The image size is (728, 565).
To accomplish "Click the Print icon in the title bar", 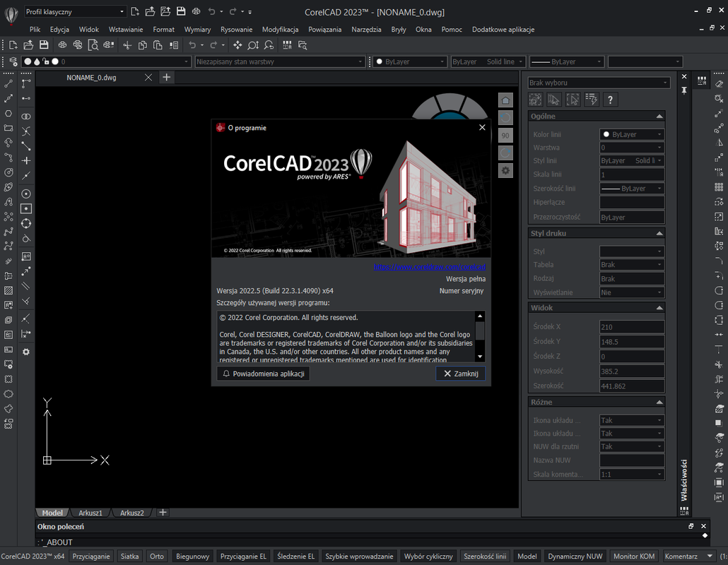I will pos(196,11).
